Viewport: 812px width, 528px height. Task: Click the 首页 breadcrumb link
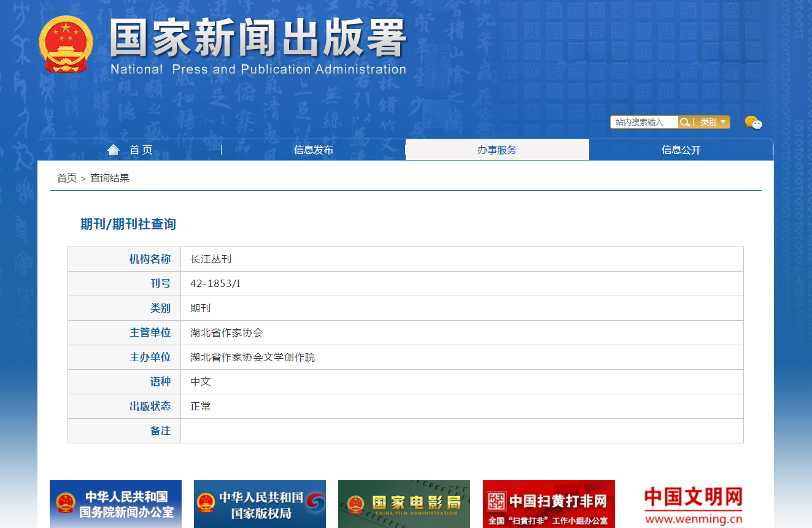click(66, 178)
